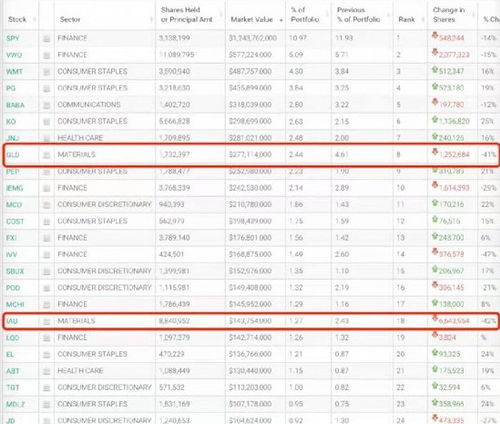Select the row icon next to PDD
Screen dimensions: 500x424
click(47, 288)
